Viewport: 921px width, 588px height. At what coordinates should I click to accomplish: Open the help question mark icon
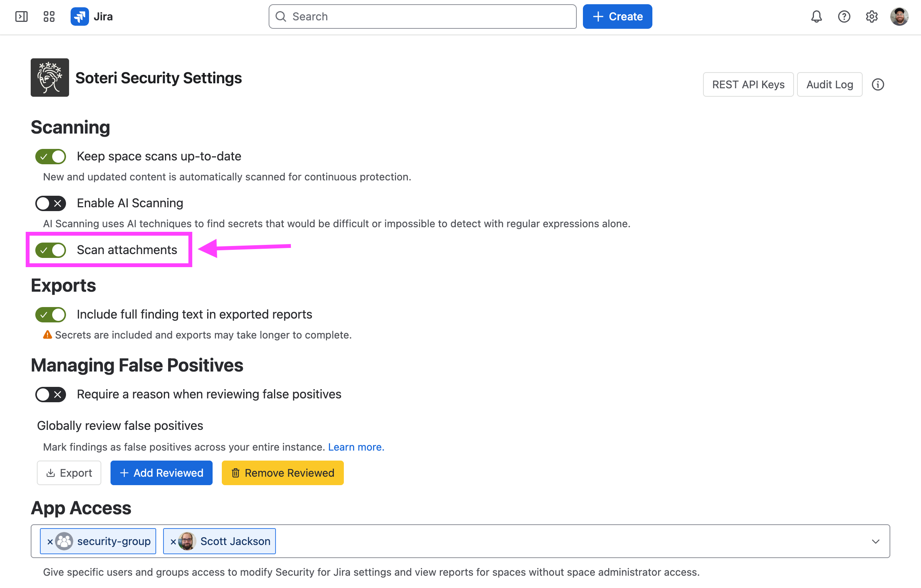(x=844, y=17)
